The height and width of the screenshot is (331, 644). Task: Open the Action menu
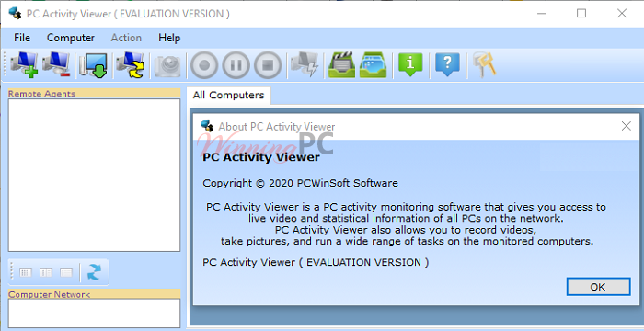point(126,38)
